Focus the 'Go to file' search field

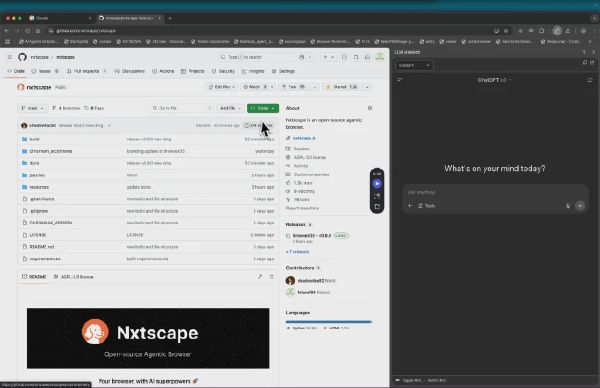[x=182, y=108]
